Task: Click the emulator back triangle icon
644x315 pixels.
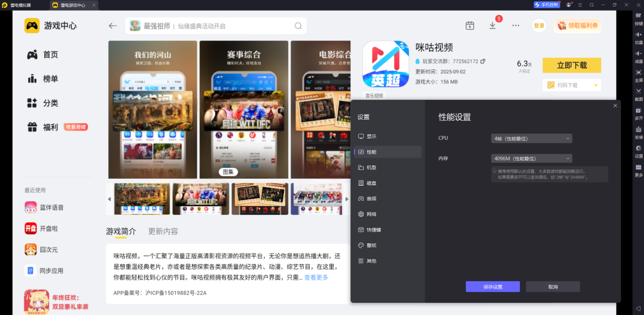Action: (x=638, y=308)
